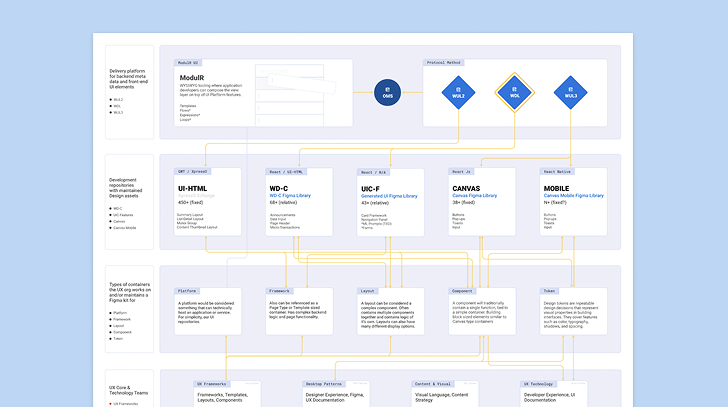Click the Token container description card
Viewport: 728px width, 407px height.
click(x=573, y=315)
